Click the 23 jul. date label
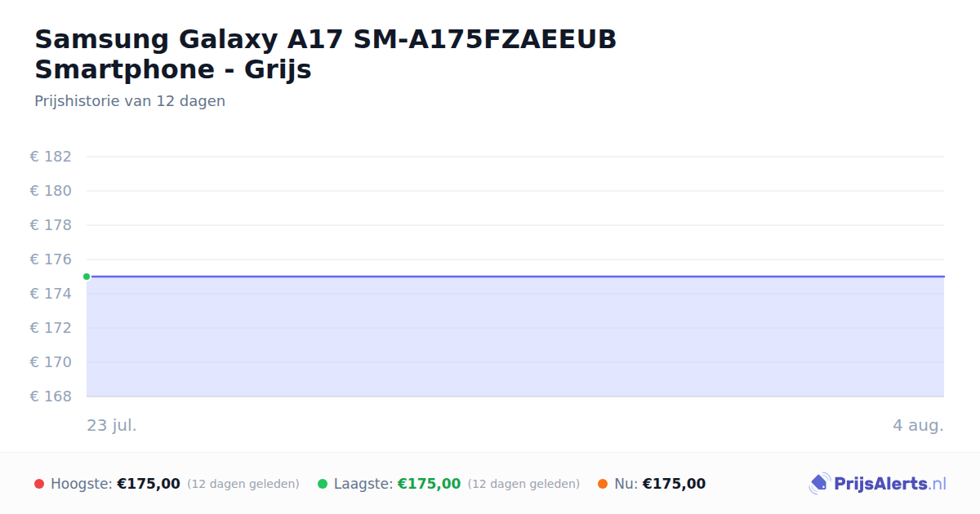 click(x=112, y=425)
